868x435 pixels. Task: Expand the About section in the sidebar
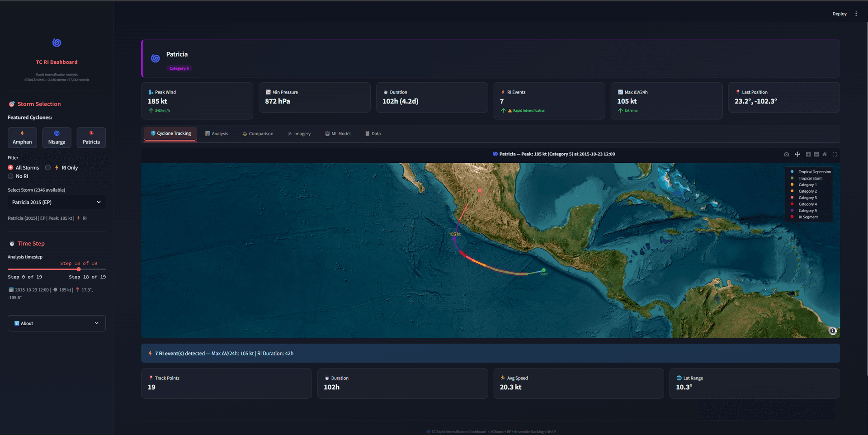coord(56,323)
